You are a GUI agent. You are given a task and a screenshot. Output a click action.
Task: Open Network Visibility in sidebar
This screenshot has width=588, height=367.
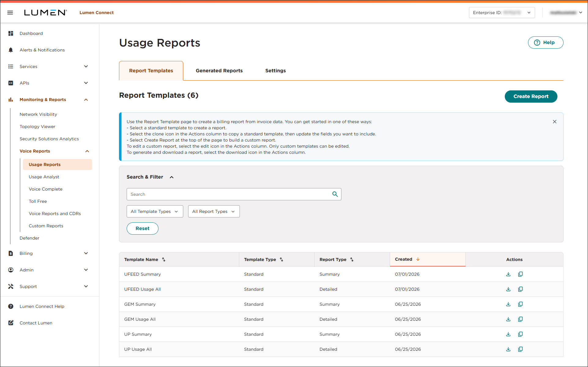[x=38, y=114]
